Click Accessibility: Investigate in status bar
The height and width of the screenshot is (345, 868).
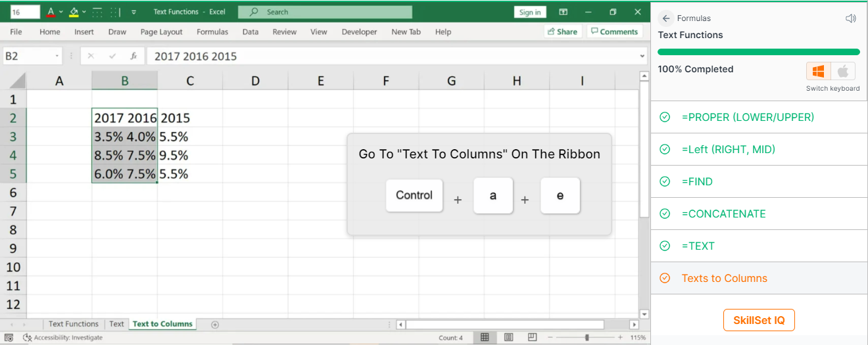click(x=63, y=338)
